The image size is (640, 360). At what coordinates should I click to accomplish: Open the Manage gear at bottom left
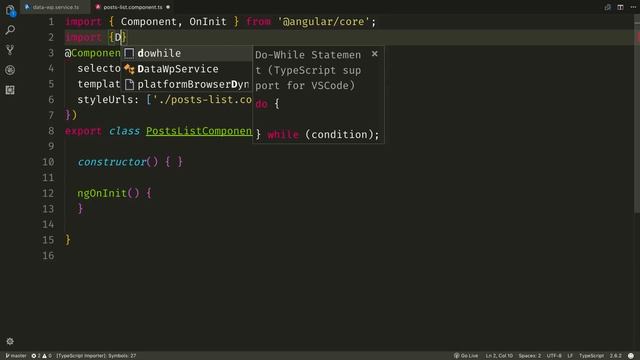pos(10,341)
